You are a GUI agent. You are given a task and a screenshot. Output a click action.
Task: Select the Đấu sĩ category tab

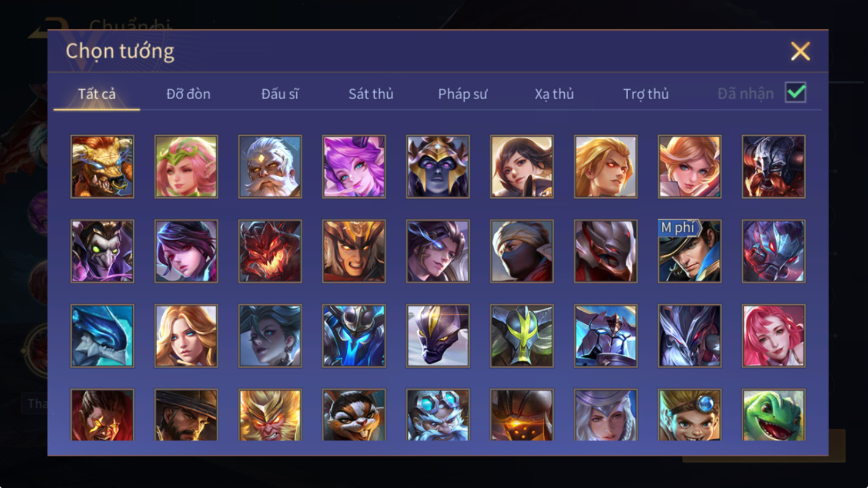[x=280, y=94]
